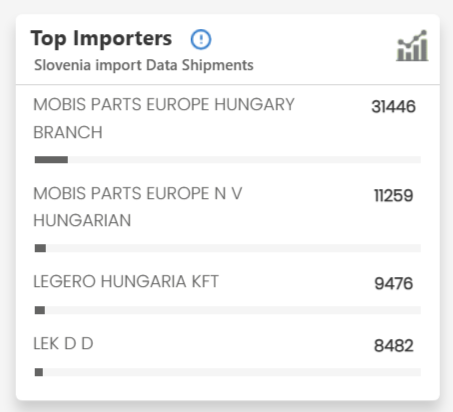Click the 31446 shipment count
Viewport: 453px width, 412px height.
pos(393,107)
